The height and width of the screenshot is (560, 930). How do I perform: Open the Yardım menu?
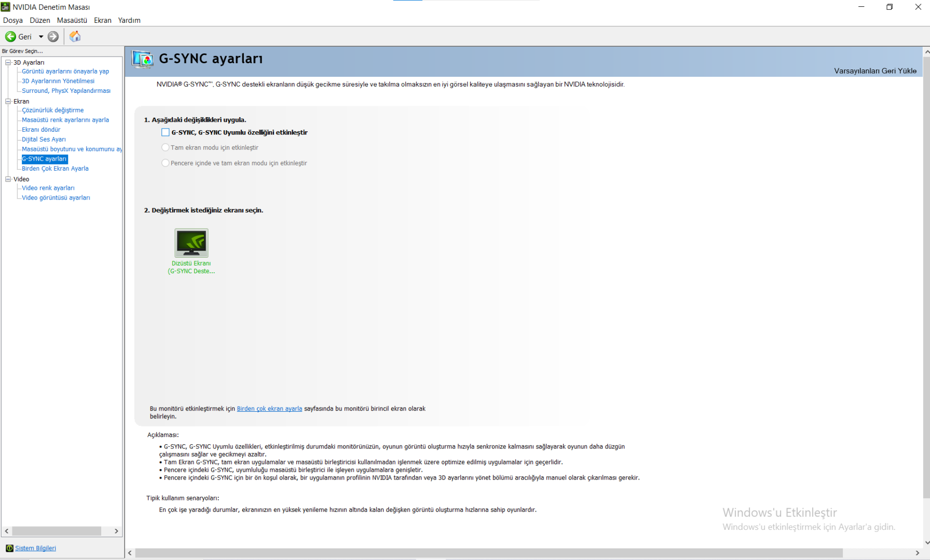tap(129, 20)
